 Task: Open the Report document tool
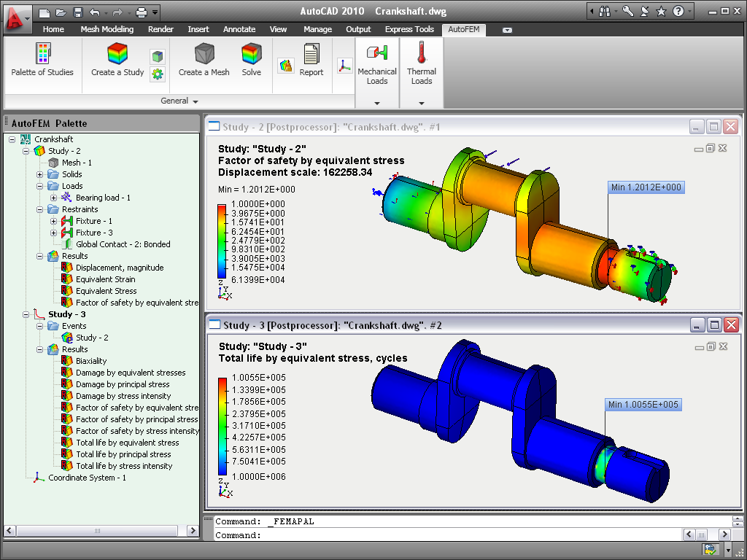pyautogui.click(x=311, y=60)
